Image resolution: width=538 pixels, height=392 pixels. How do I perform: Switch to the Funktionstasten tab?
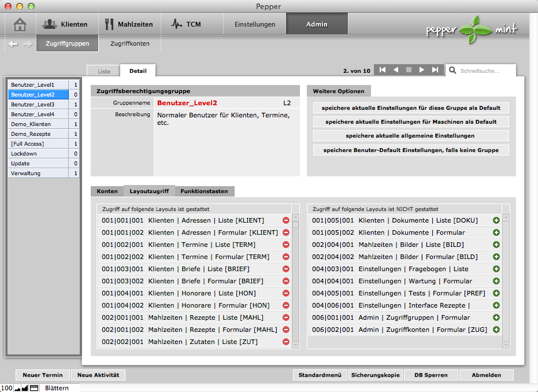tap(204, 191)
